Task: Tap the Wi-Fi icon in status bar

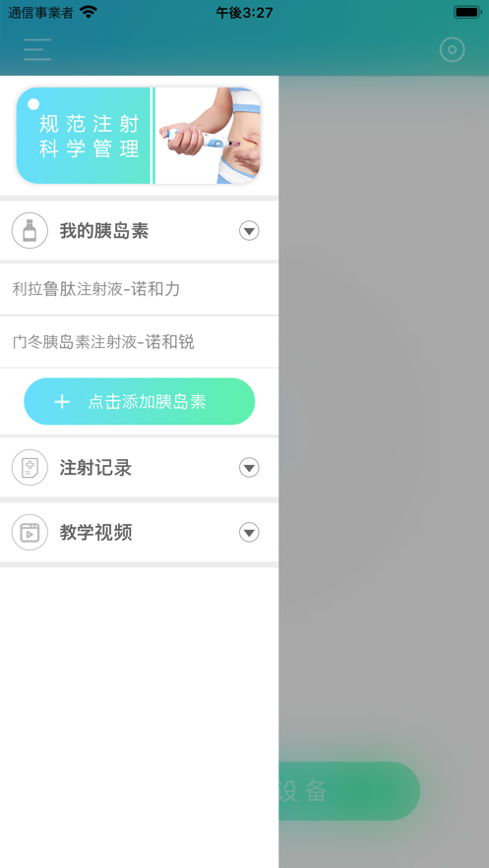Action: coord(88,12)
